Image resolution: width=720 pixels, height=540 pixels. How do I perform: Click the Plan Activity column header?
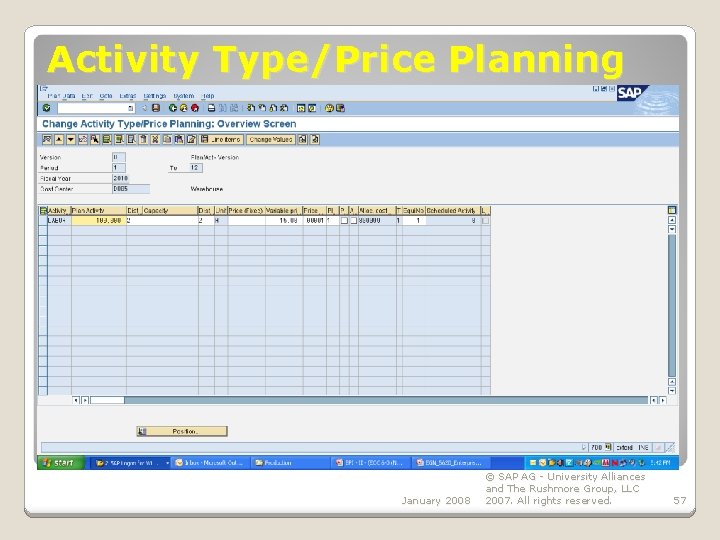[99, 210]
